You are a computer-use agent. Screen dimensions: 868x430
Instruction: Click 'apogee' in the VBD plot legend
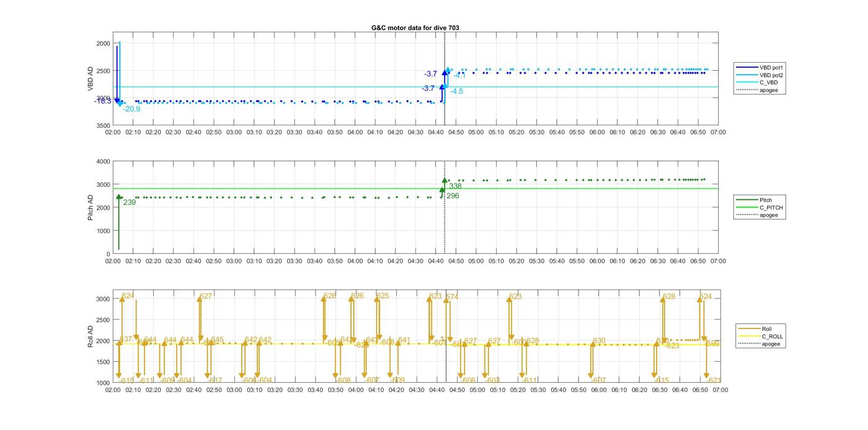pos(769,90)
